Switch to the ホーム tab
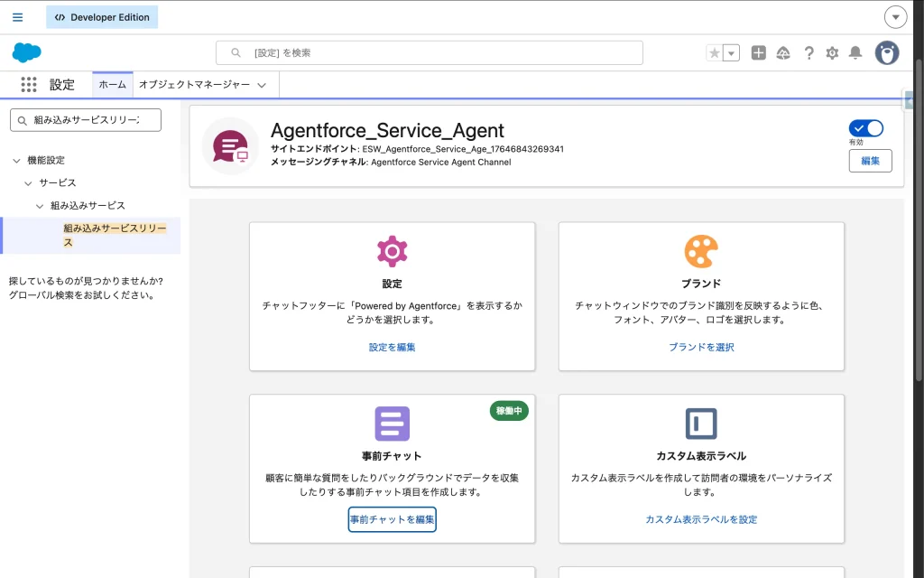The width and height of the screenshot is (924, 578). [112, 85]
